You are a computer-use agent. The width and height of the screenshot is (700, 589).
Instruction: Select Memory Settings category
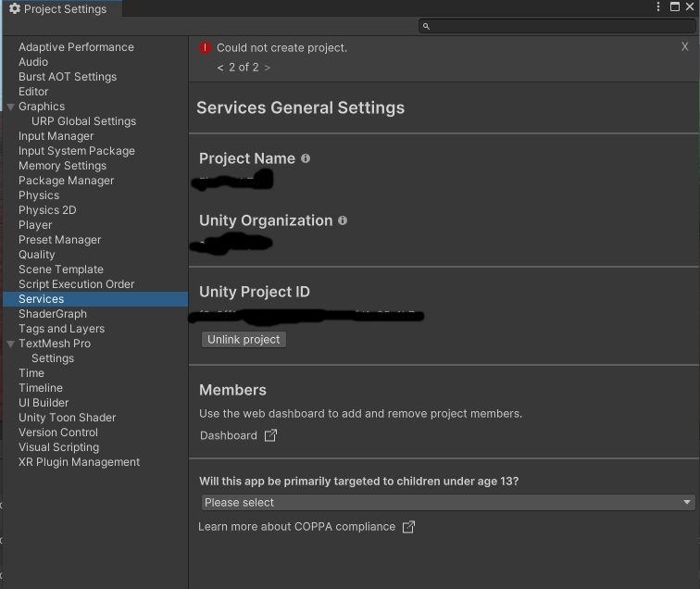(x=63, y=166)
